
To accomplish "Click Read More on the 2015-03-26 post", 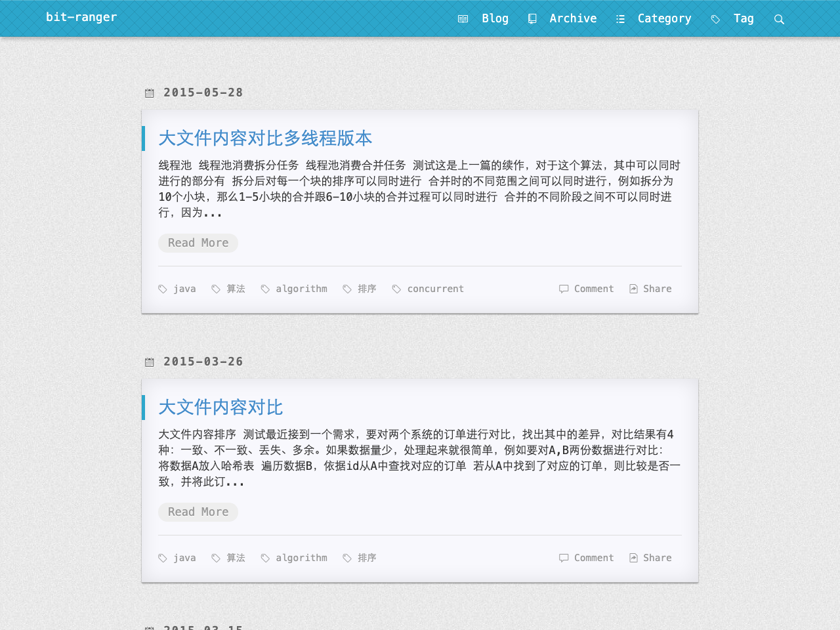I will point(198,512).
